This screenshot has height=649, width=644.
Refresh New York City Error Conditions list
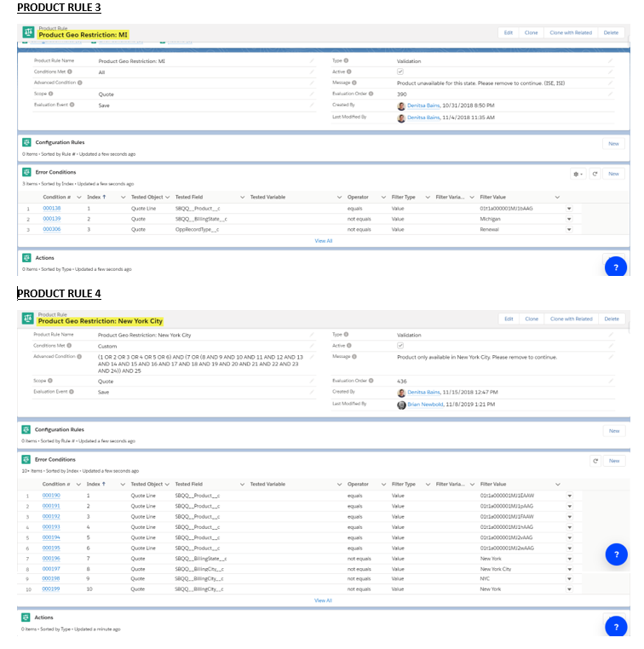pyautogui.click(x=595, y=460)
